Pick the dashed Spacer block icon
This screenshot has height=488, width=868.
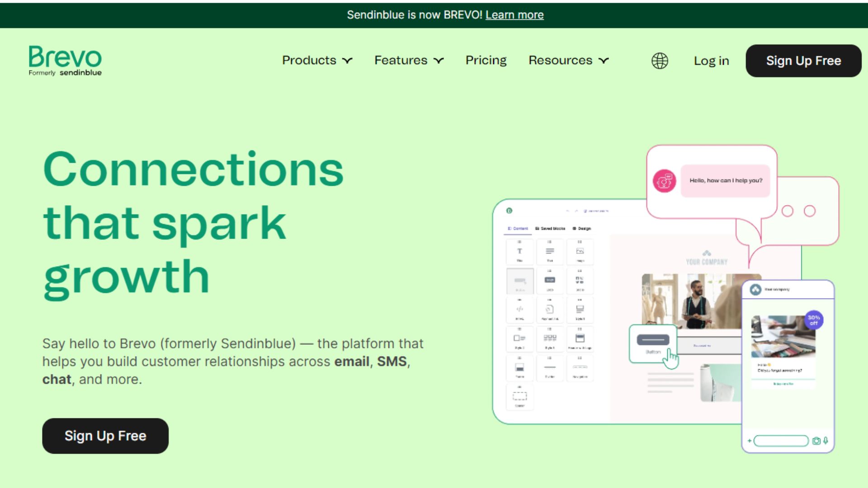click(519, 397)
